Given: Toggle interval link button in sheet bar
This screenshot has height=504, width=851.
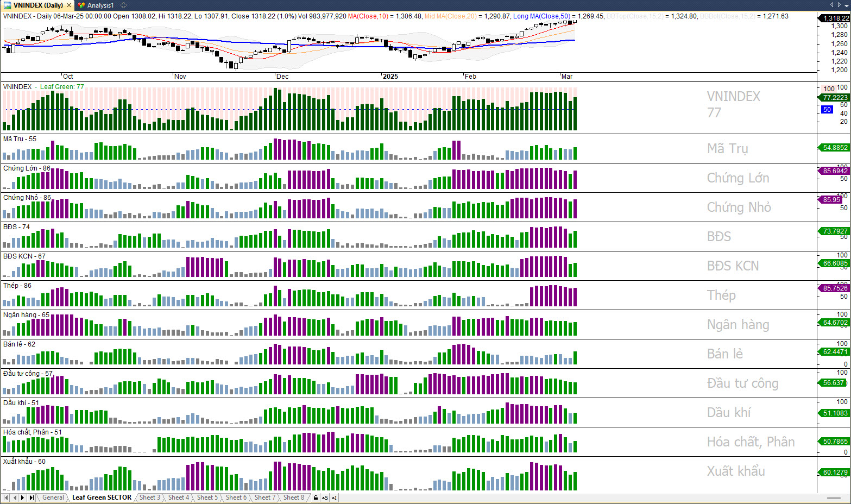Looking at the screenshot, I should coord(334,497).
